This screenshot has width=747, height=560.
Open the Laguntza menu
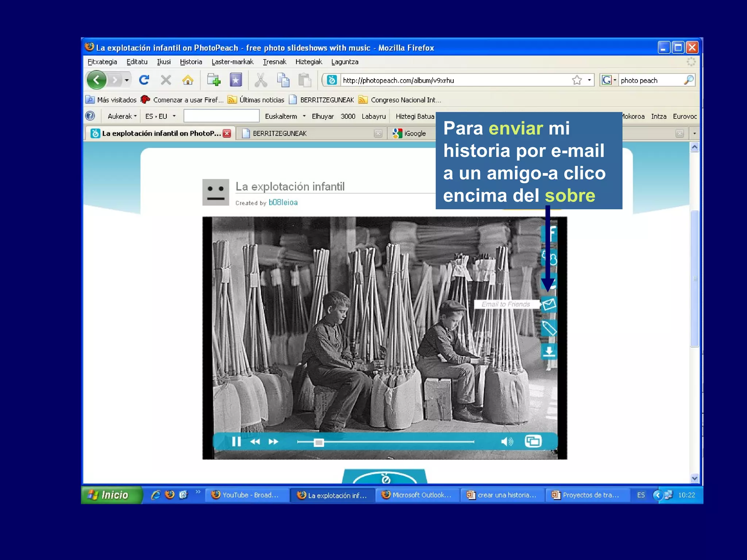pyautogui.click(x=345, y=62)
